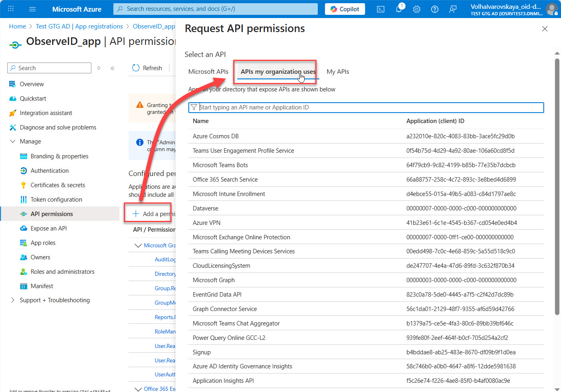561x392 pixels.
Task: Collapse the Microsoft Graph permissions group
Action: [138, 245]
